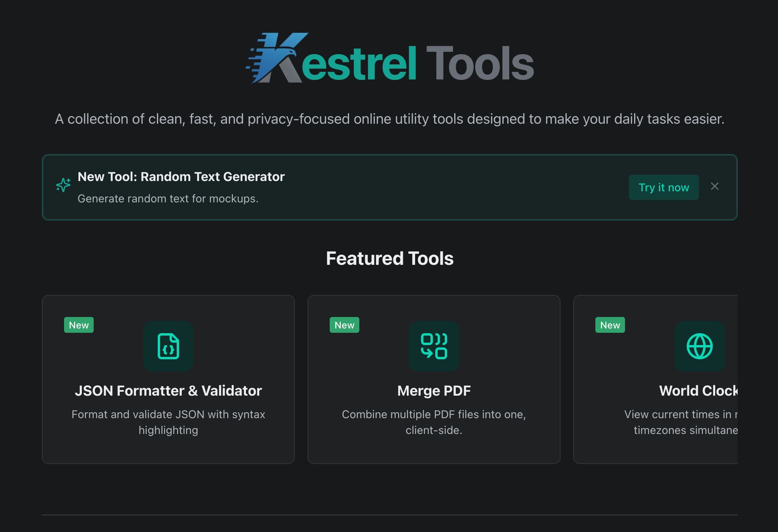Click 'Try it now' for the Random Text Generator

pyautogui.click(x=664, y=187)
